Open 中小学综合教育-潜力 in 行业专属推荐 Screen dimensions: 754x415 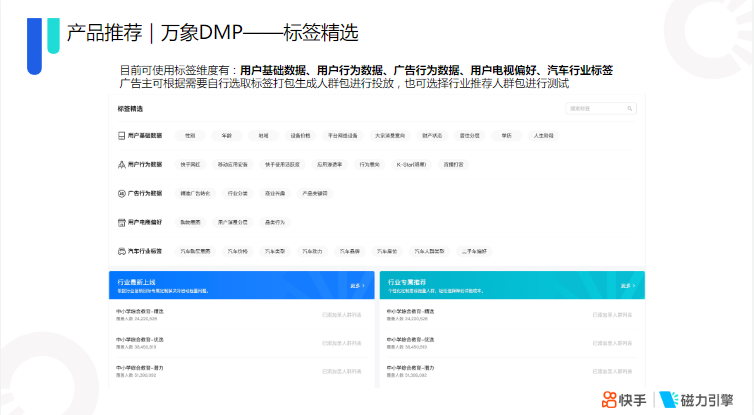click(x=410, y=368)
